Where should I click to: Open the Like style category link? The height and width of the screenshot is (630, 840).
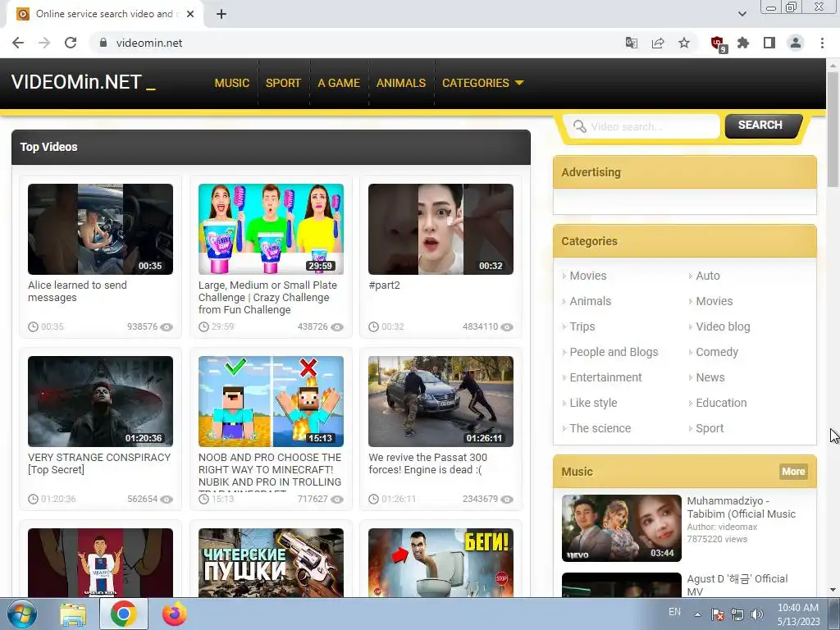[x=594, y=403]
